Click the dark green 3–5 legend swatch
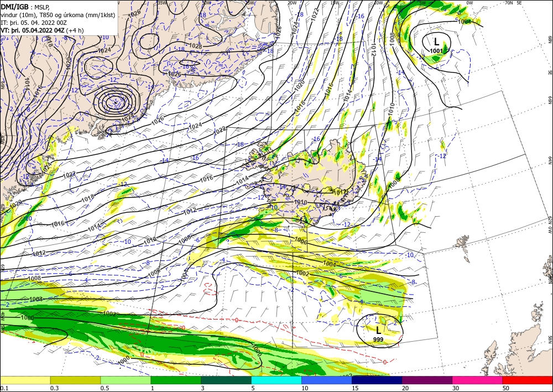Viewport: 553px width, 392px height. pos(226,380)
